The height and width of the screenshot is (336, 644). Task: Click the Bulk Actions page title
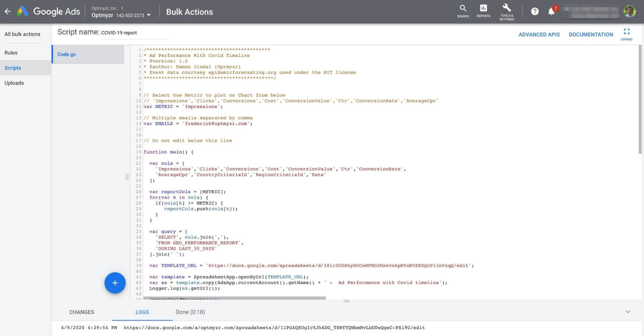click(190, 12)
